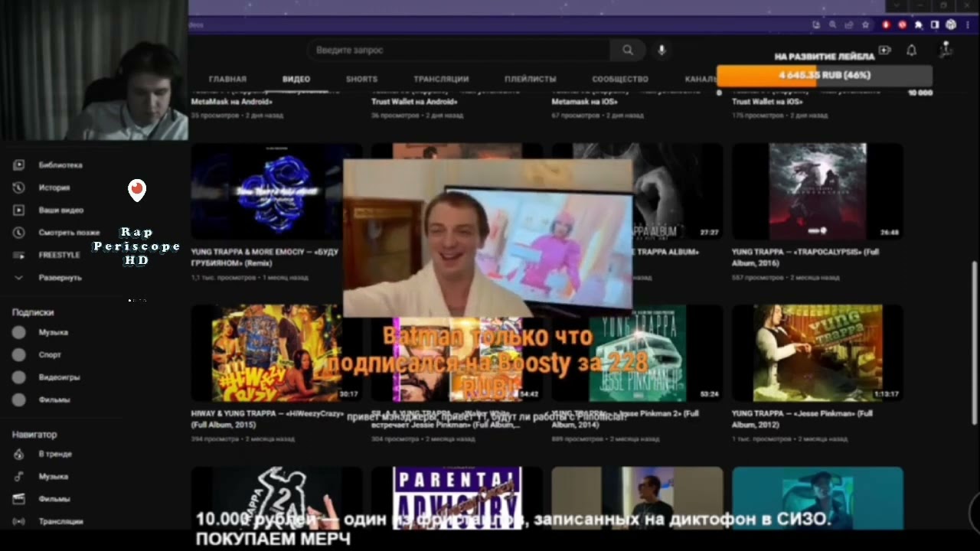
Task: Switch to the SHORTS tab
Action: [361, 79]
